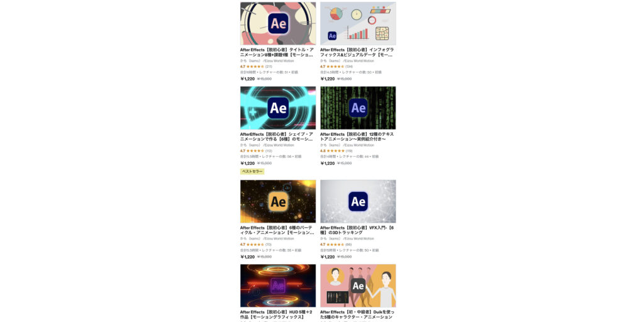Click the title '6種のパーティクル・アニメーション'
This screenshot has height=322, width=644.
[x=277, y=230]
